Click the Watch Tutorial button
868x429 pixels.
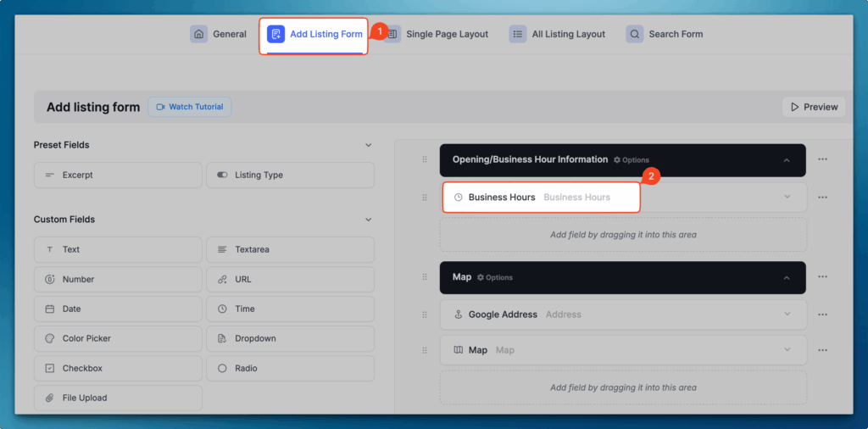click(190, 107)
